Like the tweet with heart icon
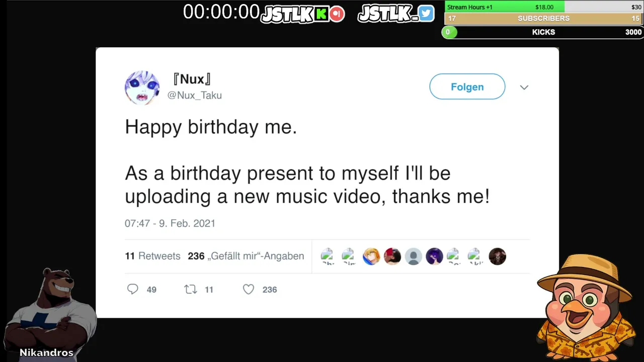The width and height of the screenshot is (644, 362). [249, 289]
